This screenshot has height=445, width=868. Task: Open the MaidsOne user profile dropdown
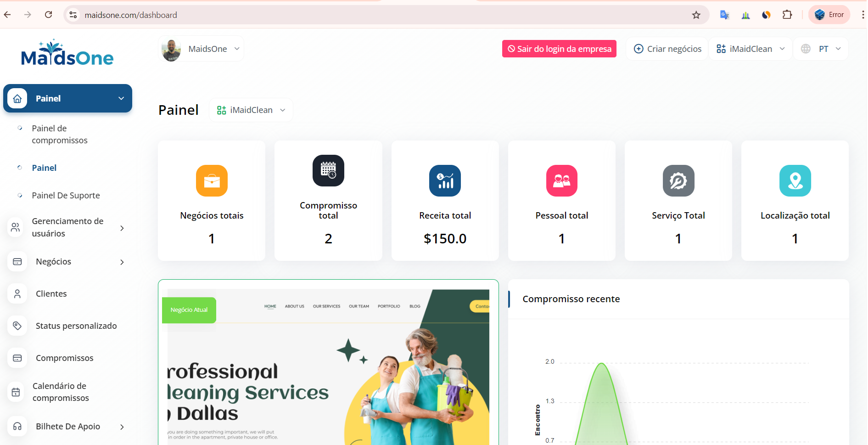click(201, 49)
